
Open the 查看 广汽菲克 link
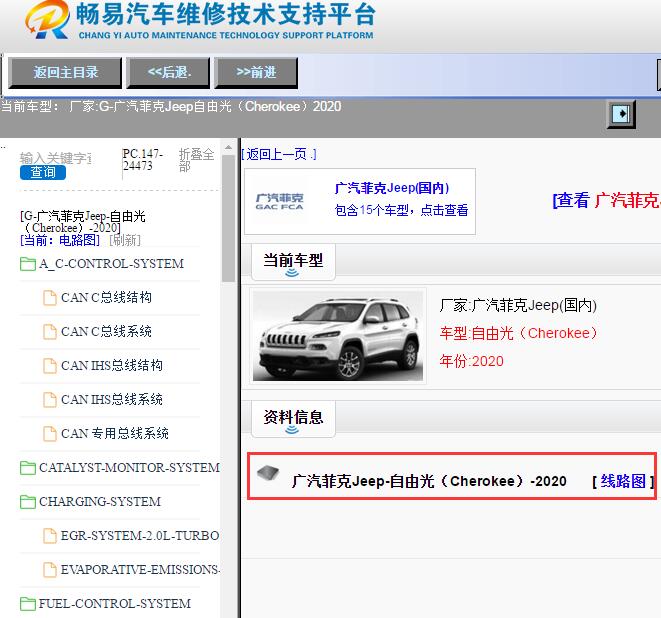point(606,200)
